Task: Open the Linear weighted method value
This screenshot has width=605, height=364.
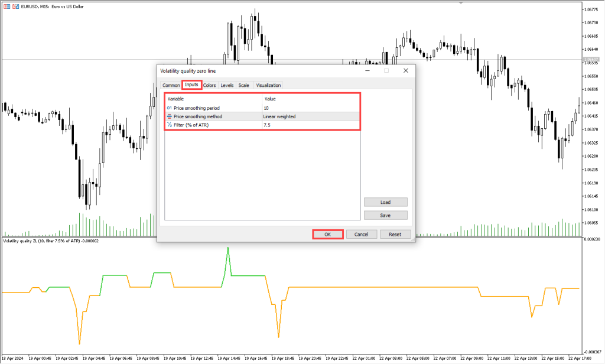Action: (311, 116)
